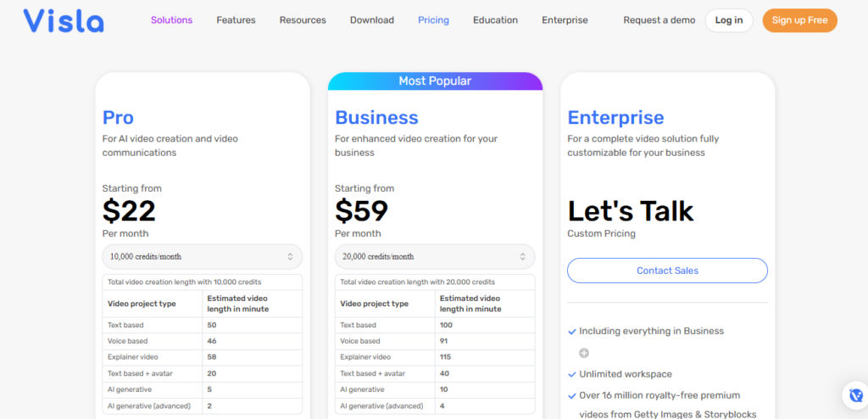
Task: Open the Features menu
Action: (236, 20)
